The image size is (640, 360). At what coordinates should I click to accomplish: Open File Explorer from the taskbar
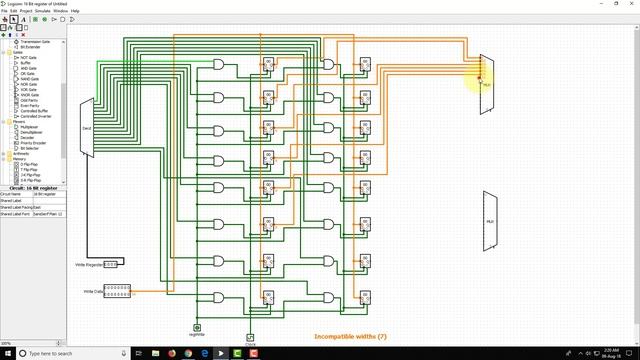pos(156,353)
